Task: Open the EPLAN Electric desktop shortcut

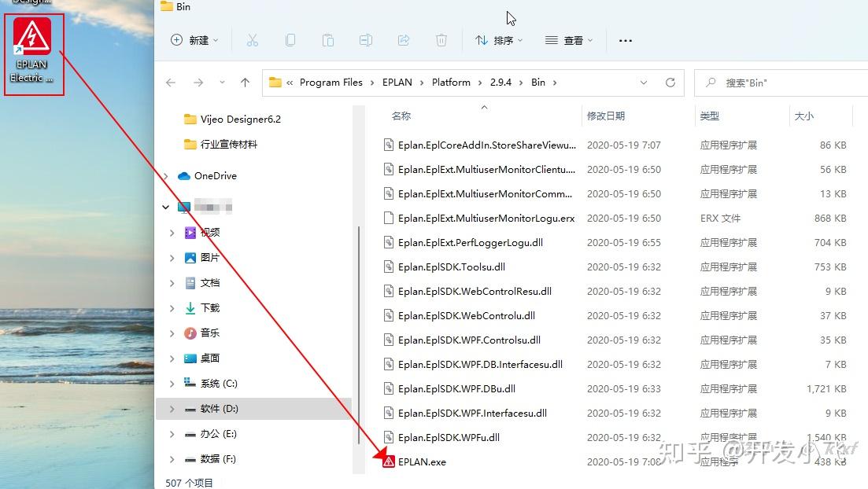Action: pos(33,51)
